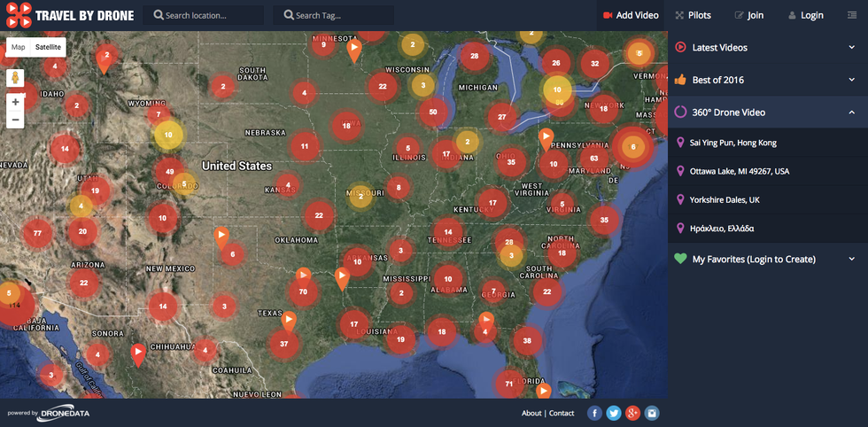Viewport: 868px width, 427px height.
Task: Open the Facebook social icon
Action: pyautogui.click(x=594, y=413)
